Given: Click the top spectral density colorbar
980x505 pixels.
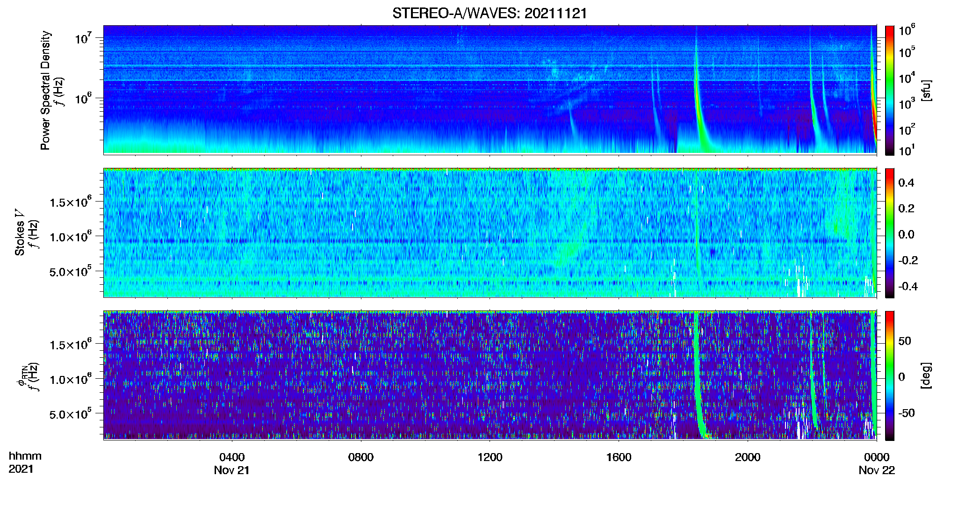Looking at the screenshot, I should [x=890, y=90].
